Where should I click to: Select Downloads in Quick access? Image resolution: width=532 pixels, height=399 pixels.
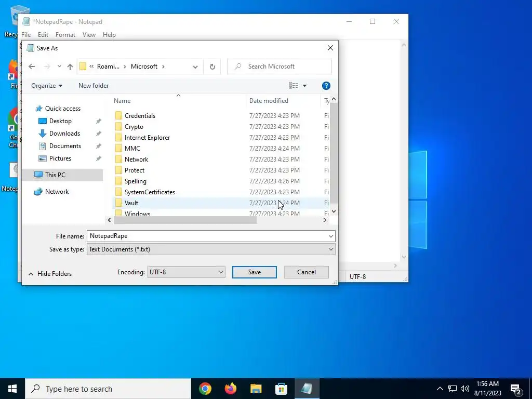pyautogui.click(x=64, y=134)
